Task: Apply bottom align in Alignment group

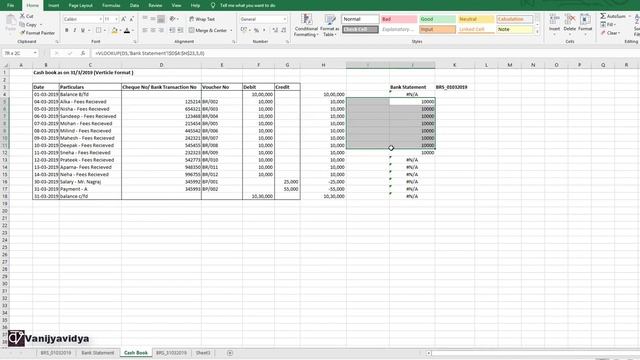Action: [x=161, y=19]
